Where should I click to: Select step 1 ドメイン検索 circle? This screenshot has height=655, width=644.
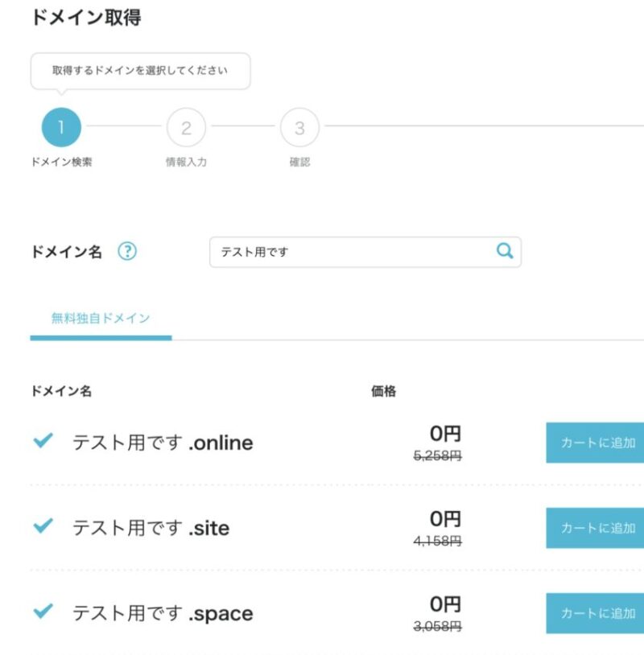tap(61, 127)
